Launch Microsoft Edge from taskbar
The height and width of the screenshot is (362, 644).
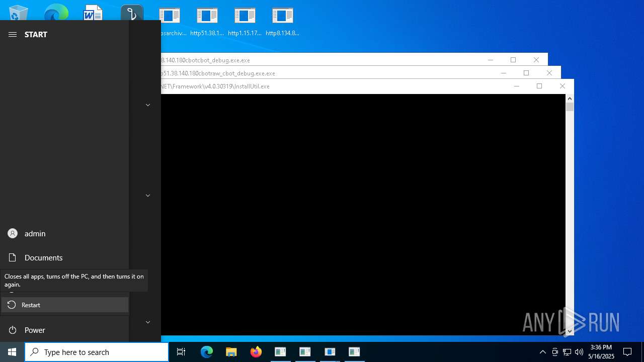click(207, 352)
